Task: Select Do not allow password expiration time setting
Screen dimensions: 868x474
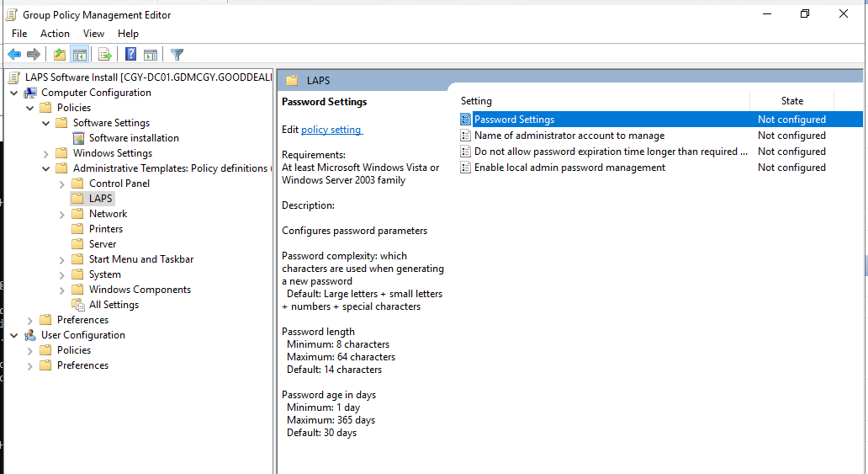Action: 611,152
